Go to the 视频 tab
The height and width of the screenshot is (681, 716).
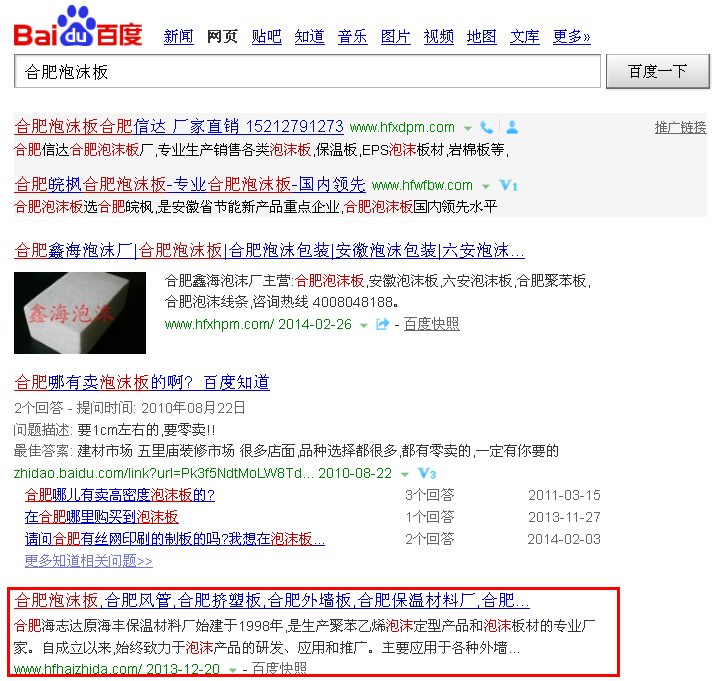pos(438,36)
